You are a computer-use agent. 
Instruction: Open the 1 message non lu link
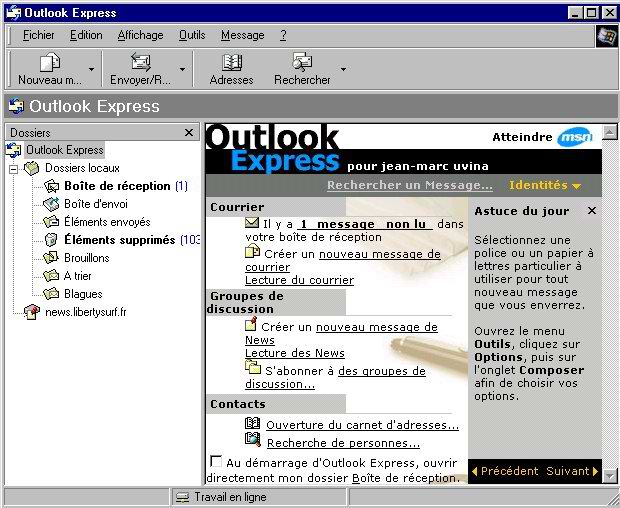click(x=365, y=224)
